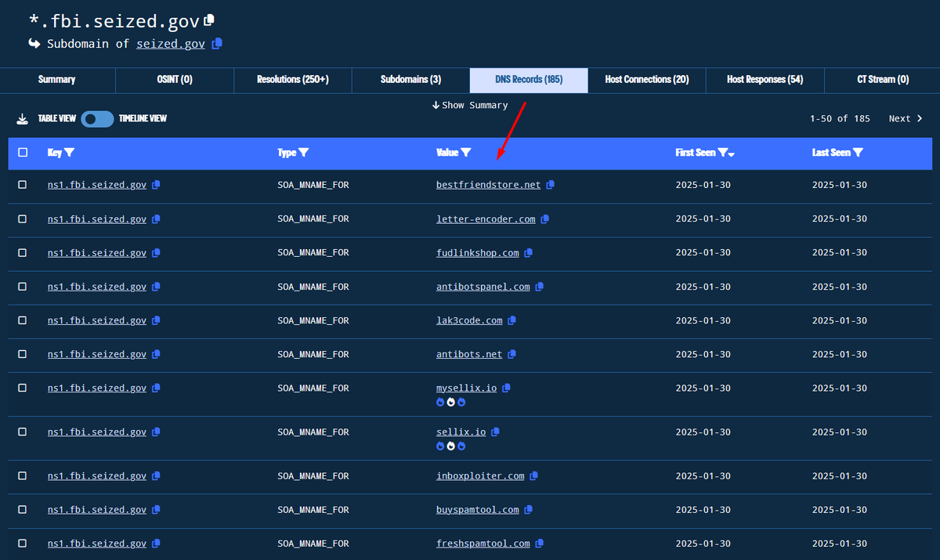Copy the *.fbi.seized.gov hostname
The height and width of the screenshot is (560, 940).
click(209, 20)
